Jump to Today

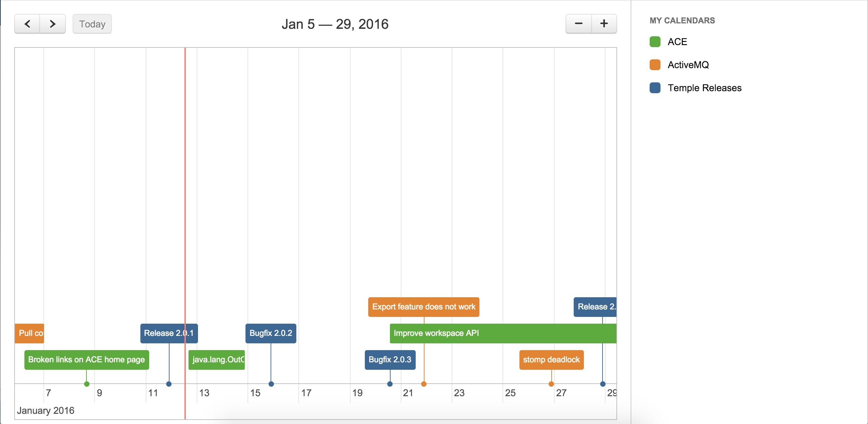(x=92, y=24)
